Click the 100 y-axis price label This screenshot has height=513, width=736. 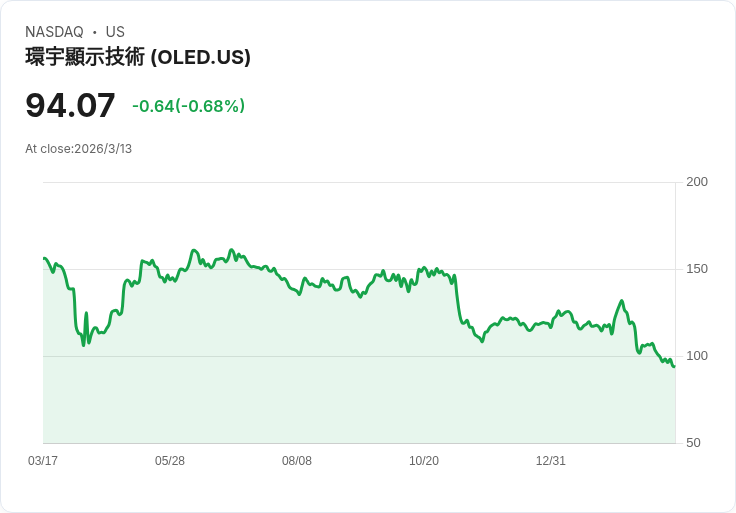(x=697, y=356)
